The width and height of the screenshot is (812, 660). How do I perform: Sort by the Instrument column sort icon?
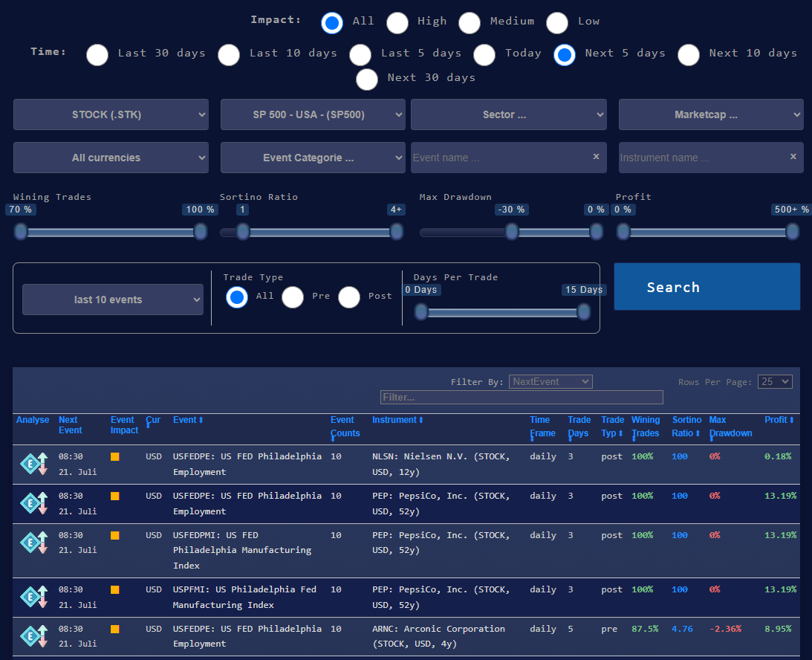click(420, 419)
